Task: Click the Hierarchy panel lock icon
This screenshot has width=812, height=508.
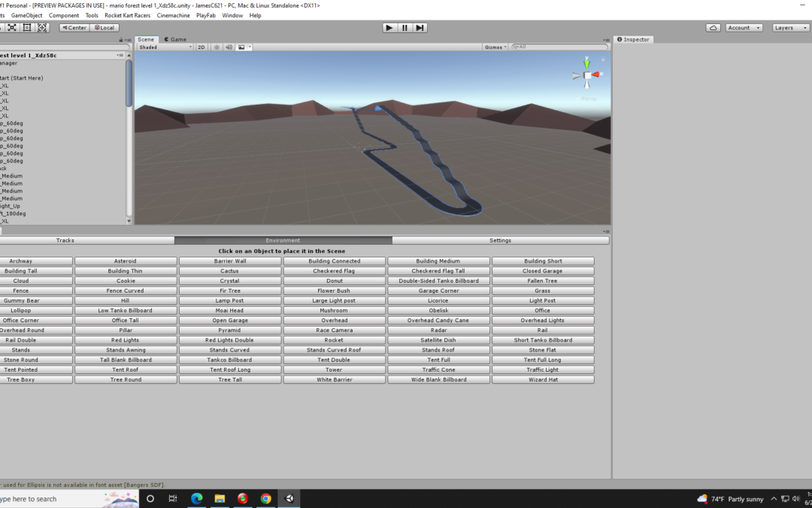Action: (x=120, y=40)
